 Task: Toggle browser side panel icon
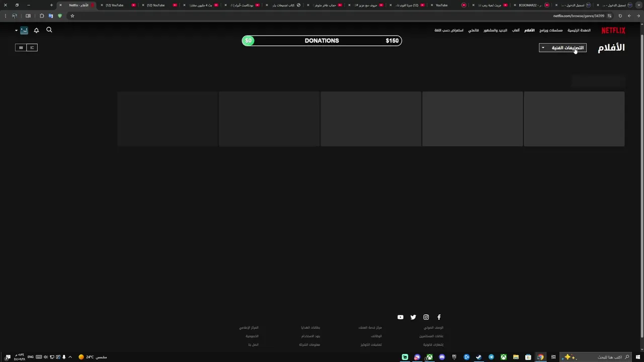point(28,16)
